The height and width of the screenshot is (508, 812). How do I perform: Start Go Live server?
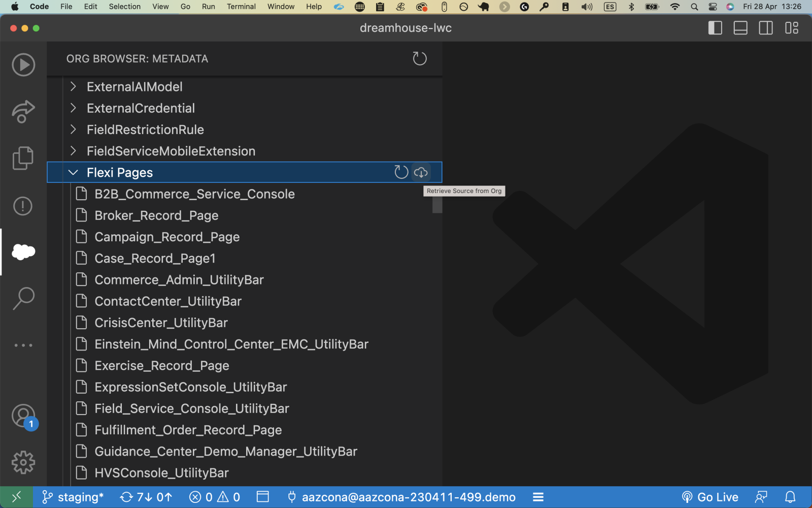[x=709, y=497]
